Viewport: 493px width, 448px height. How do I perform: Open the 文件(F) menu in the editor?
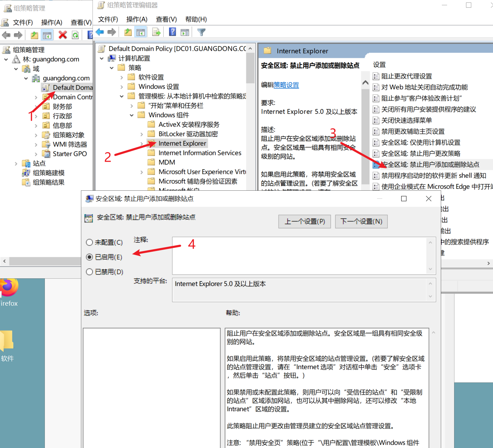point(108,19)
